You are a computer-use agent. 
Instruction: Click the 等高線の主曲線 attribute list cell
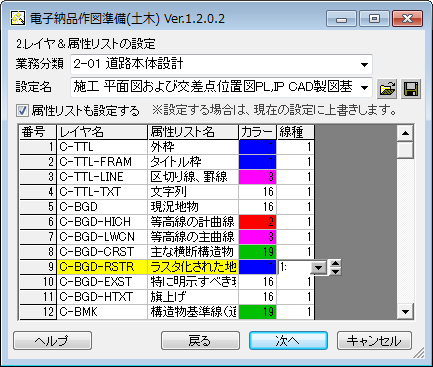[x=193, y=237]
